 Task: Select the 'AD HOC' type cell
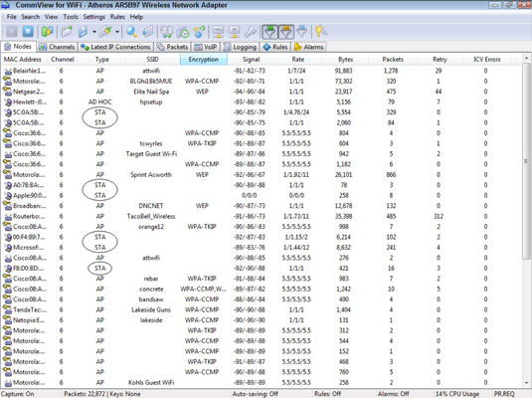(x=99, y=101)
